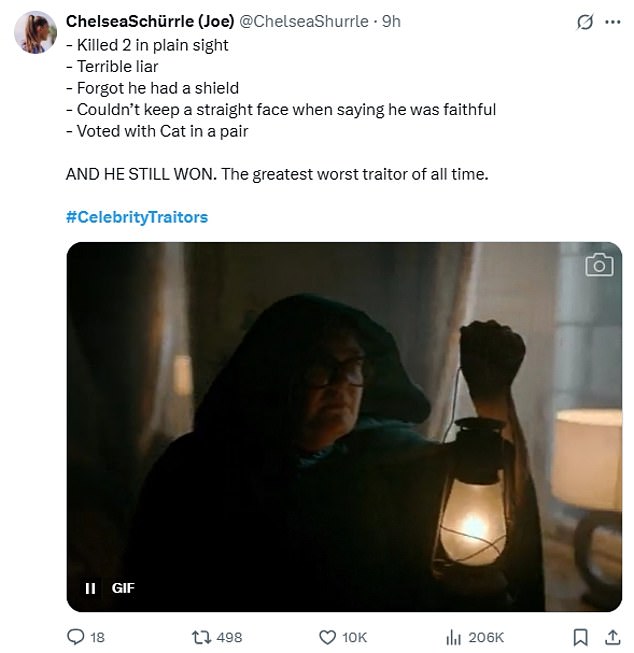Click the camera icon on the GIF
Image resolution: width=634 pixels, height=653 pixels.
[x=598, y=264]
